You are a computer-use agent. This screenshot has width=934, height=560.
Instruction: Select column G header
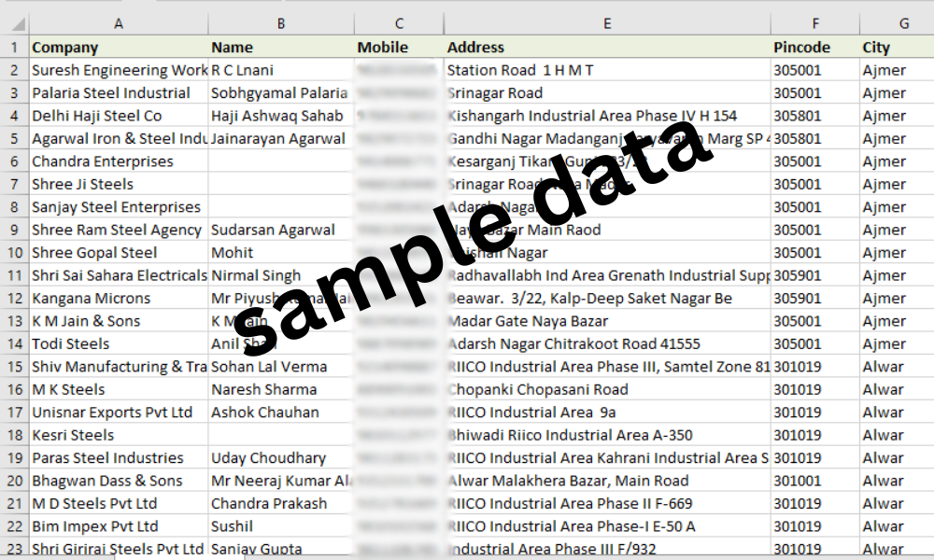point(897,23)
